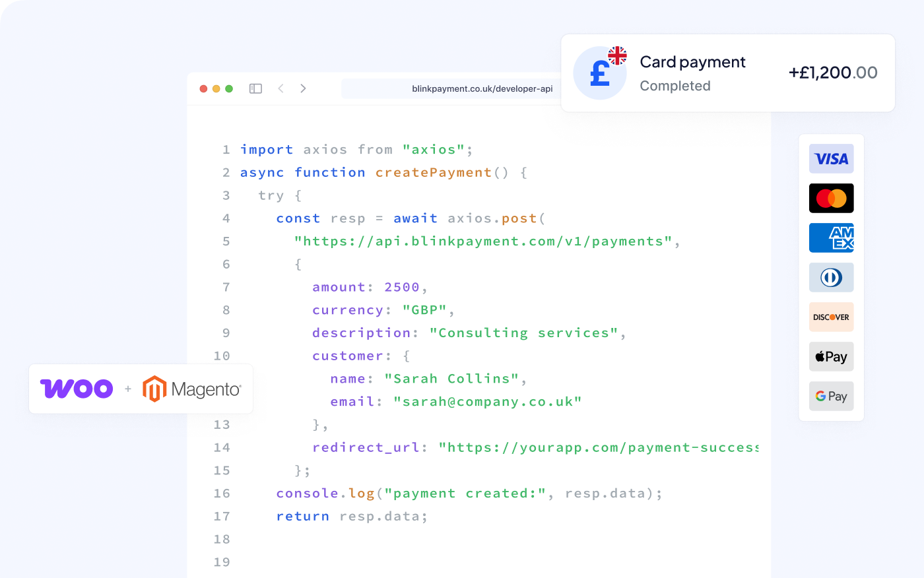Click the +£1,200.00 payment amount
924x578 pixels.
tap(832, 73)
